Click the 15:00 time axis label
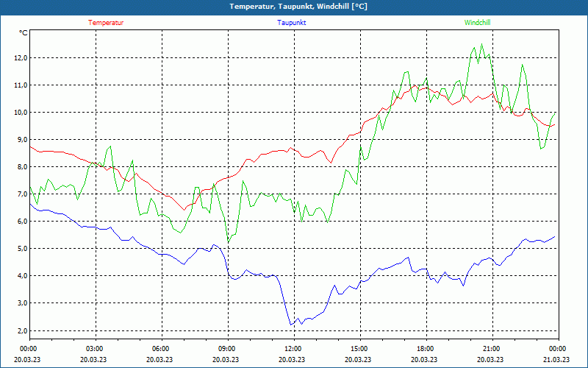This screenshot has width=588, height=368. (359, 348)
